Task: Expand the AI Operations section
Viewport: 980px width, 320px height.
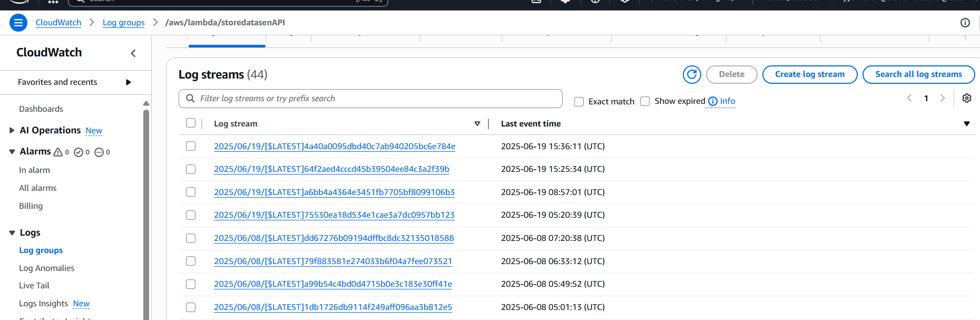Action: coord(12,131)
